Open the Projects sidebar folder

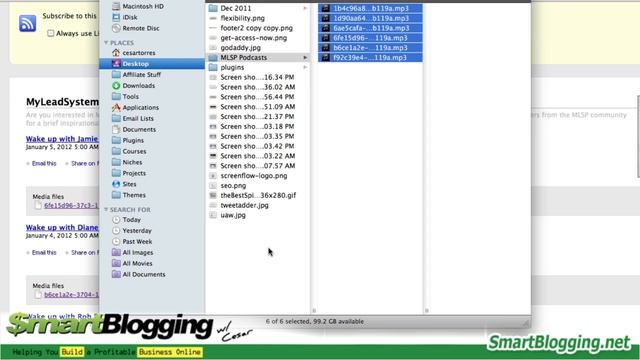(134, 173)
